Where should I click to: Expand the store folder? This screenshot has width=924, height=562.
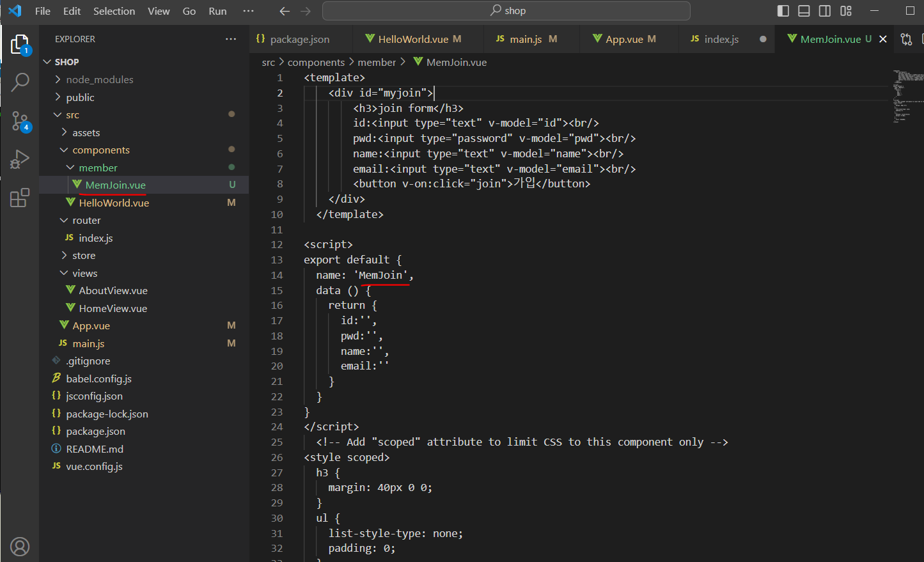click(x=64, y=256)
